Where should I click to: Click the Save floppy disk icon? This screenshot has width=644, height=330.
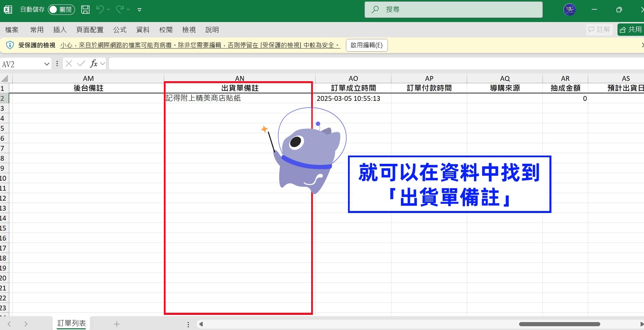(x=85, y=10)
